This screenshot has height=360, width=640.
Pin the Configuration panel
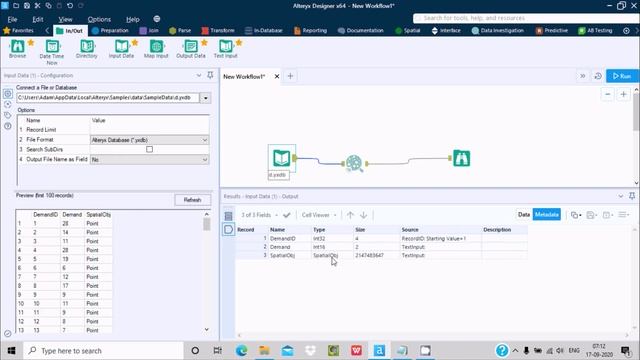(210, 75)
